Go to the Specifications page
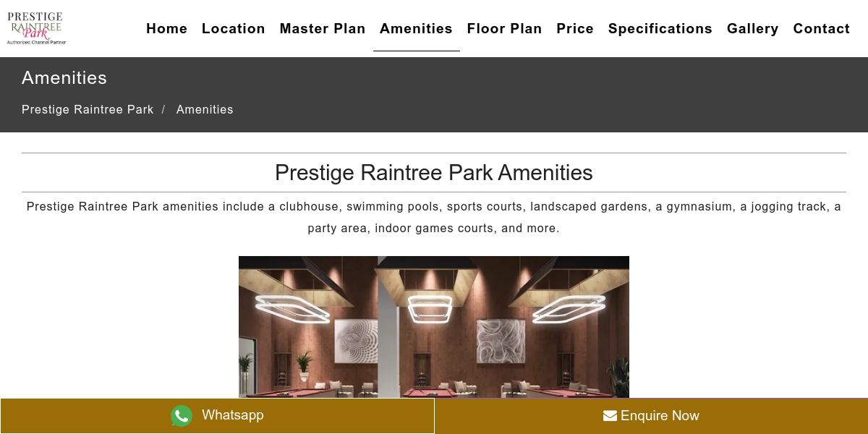 point(660,28)
